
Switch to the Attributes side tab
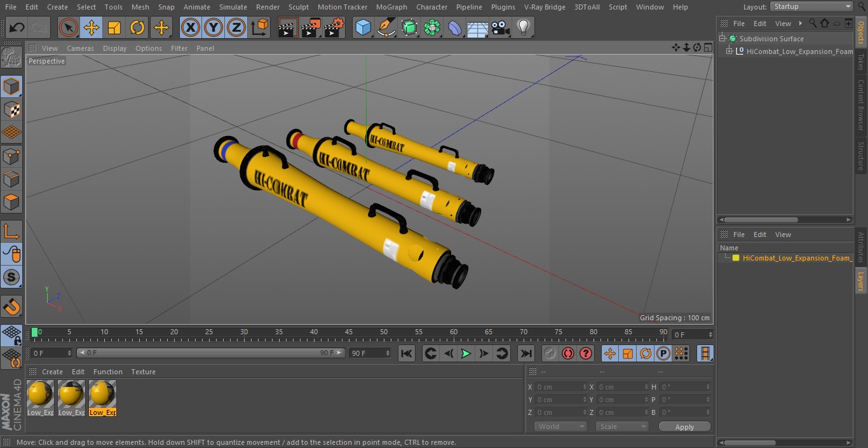point(861,247)
